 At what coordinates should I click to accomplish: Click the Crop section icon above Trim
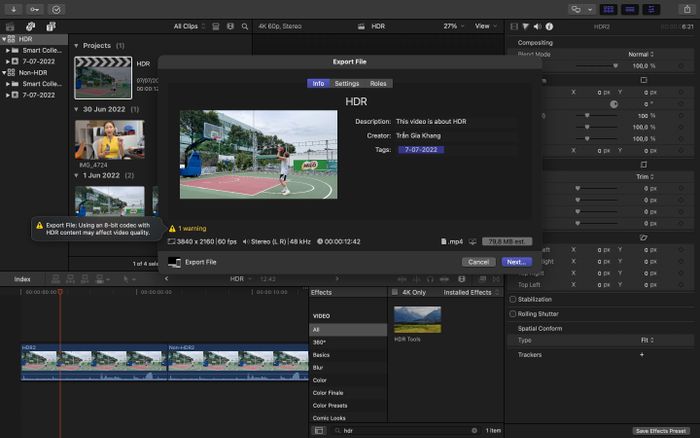pos(643,165)
